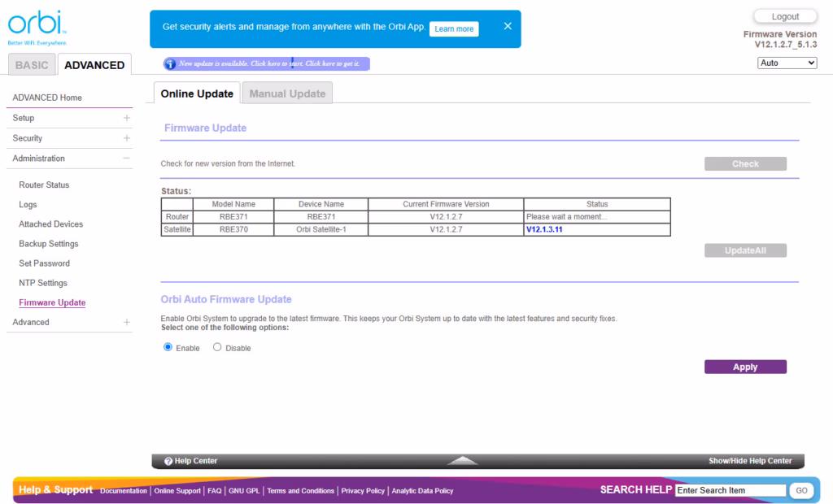Click the Orbi logo

[36, 20]
